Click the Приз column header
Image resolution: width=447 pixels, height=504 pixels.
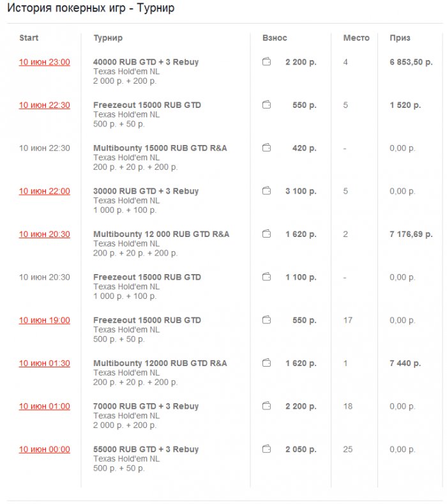click(x=400, y=38)
